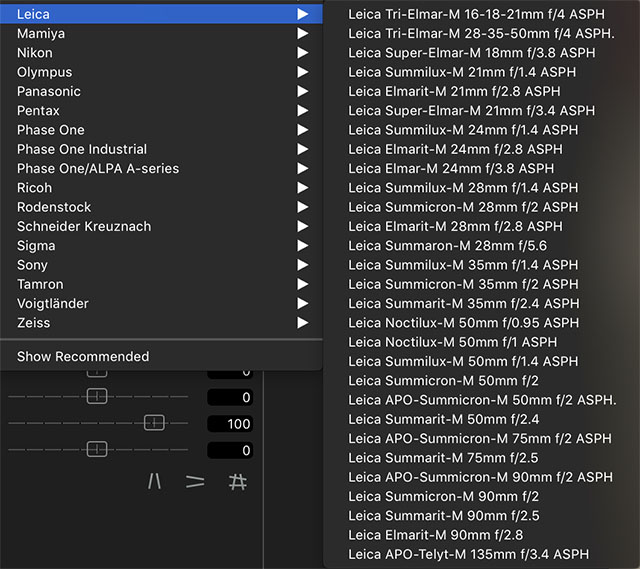Click the value field below the 100 field

pos(230,450)
